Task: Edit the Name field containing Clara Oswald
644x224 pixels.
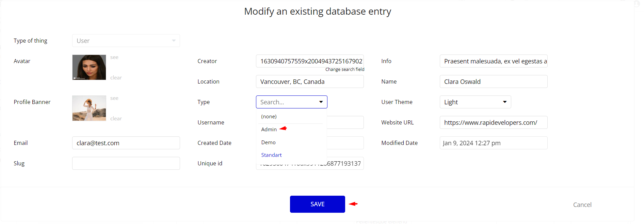Action: pyautogui.click(x=494, y=81)
